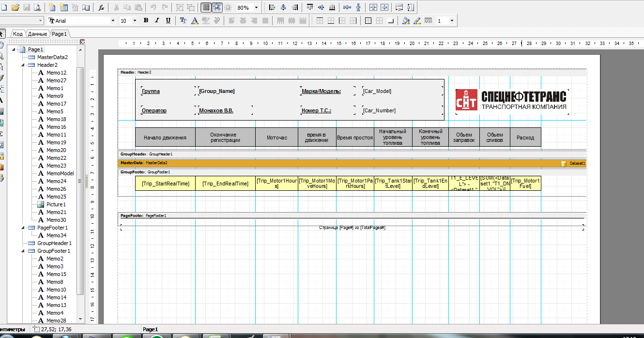Collapse the PageFooter1 tree node
The height and width of the screenshot is (338, 644).
pos(22,228)
